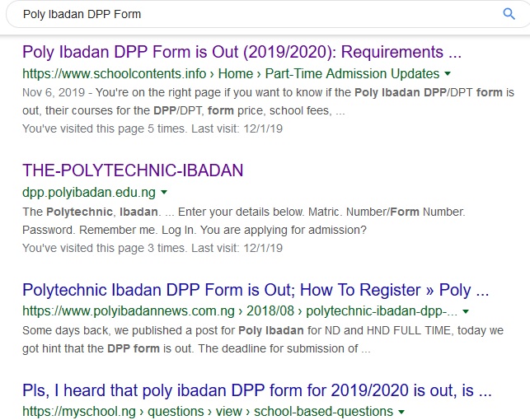This screenshot has width=530, height=420.
Task: Open the THE-POLYTECHNIC-IBADAN result title
Action: point(133,170)
